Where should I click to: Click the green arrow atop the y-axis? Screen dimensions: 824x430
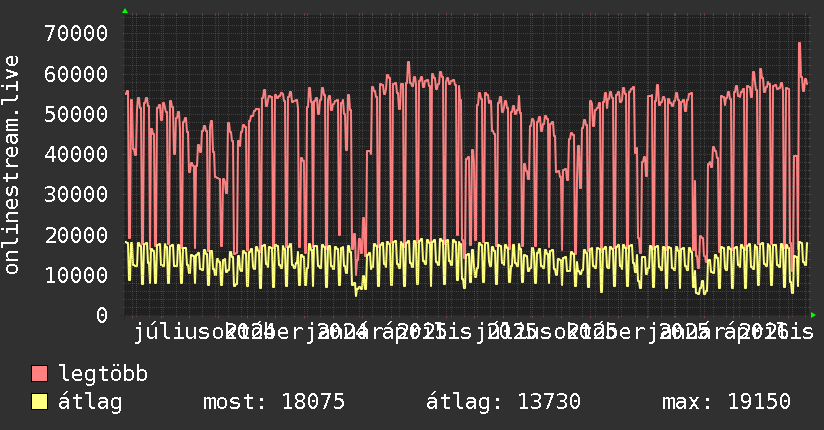pyautogui.click(x=125, y=11)
